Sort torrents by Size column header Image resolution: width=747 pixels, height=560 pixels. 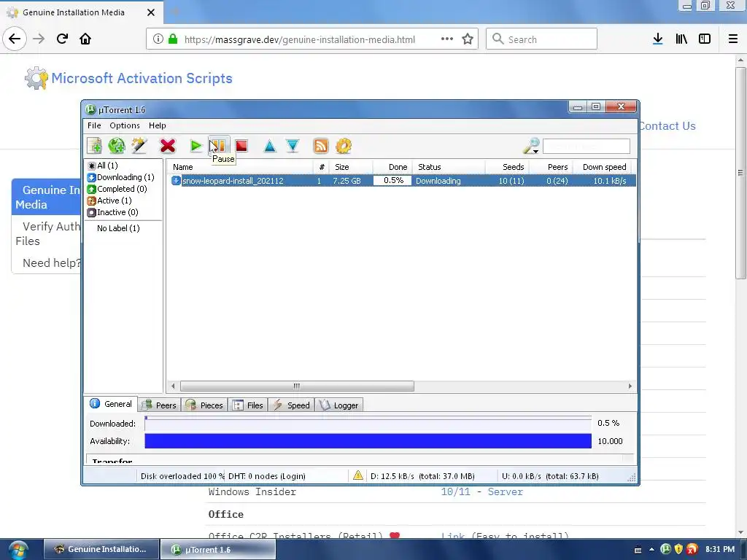(x=350, y=167)
